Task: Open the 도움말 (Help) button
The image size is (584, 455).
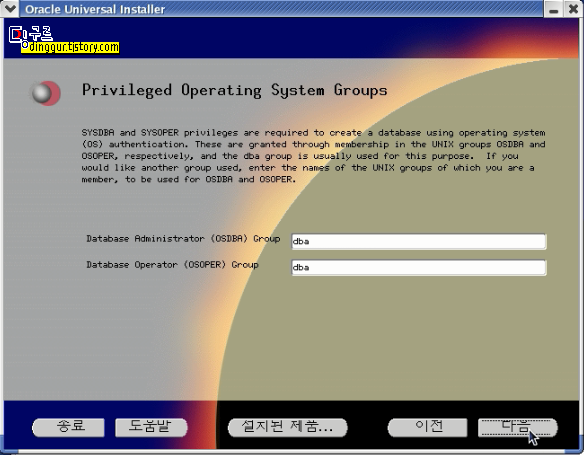Action: (x=151, y=427)
